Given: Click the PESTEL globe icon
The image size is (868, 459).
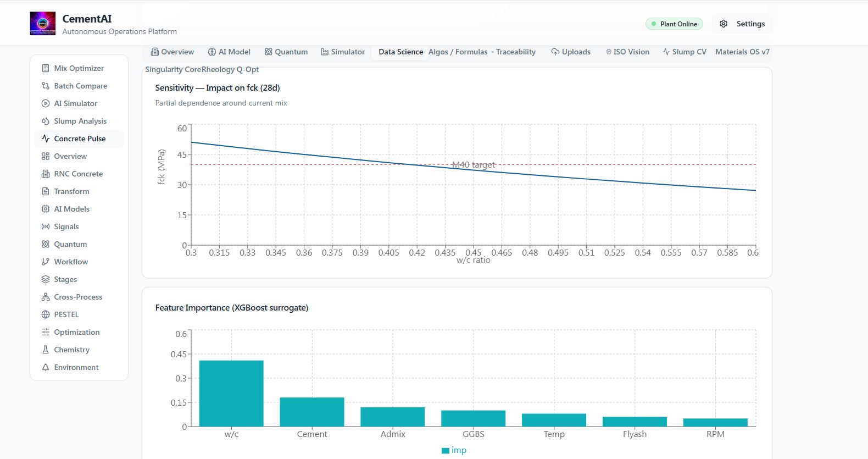Looking at the screenshot, I should [46, 314].
